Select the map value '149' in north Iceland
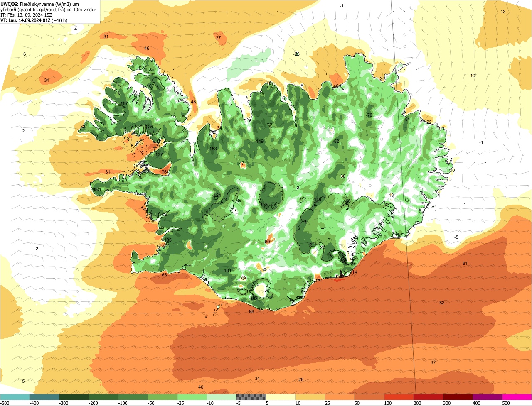Screen dimensions: 532x406 pyautogui.click(x=259, y=141)
